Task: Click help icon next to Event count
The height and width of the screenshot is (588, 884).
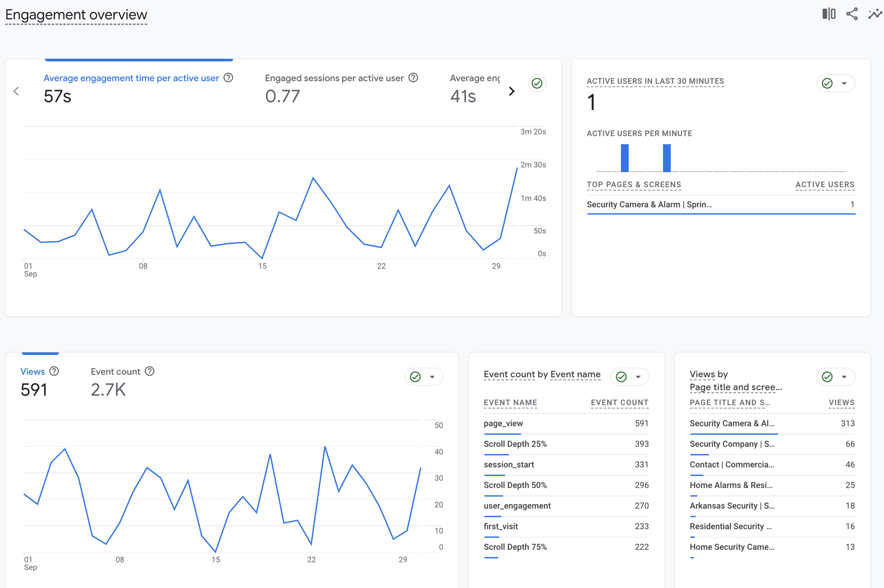Action: click(150, 371)
